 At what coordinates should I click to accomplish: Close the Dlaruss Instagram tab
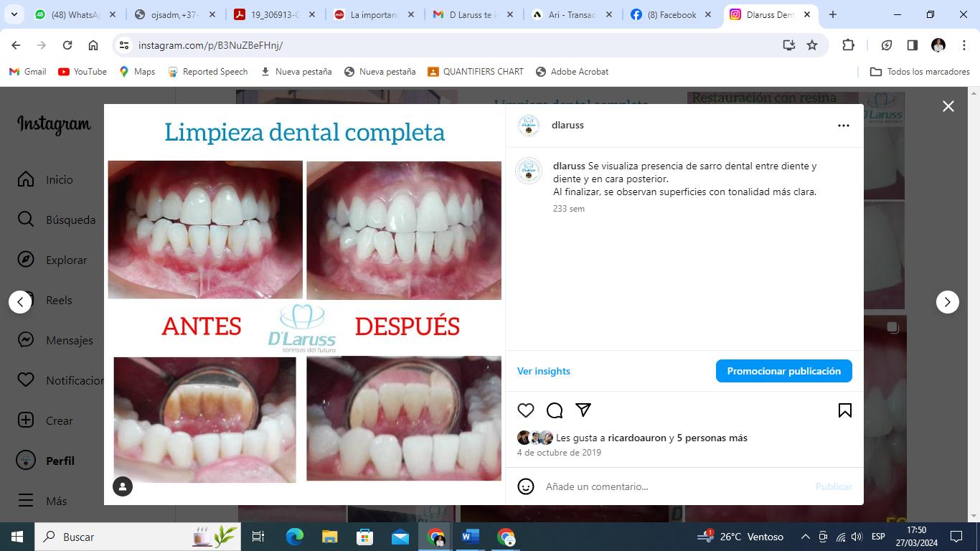point(807,14)
